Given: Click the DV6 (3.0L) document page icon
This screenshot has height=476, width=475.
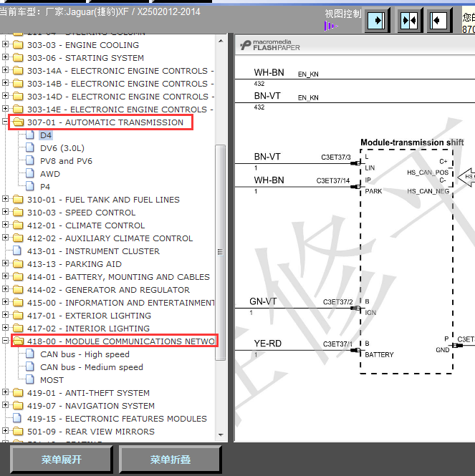Looking at the screenshot, I should click(x=30, y=148).
